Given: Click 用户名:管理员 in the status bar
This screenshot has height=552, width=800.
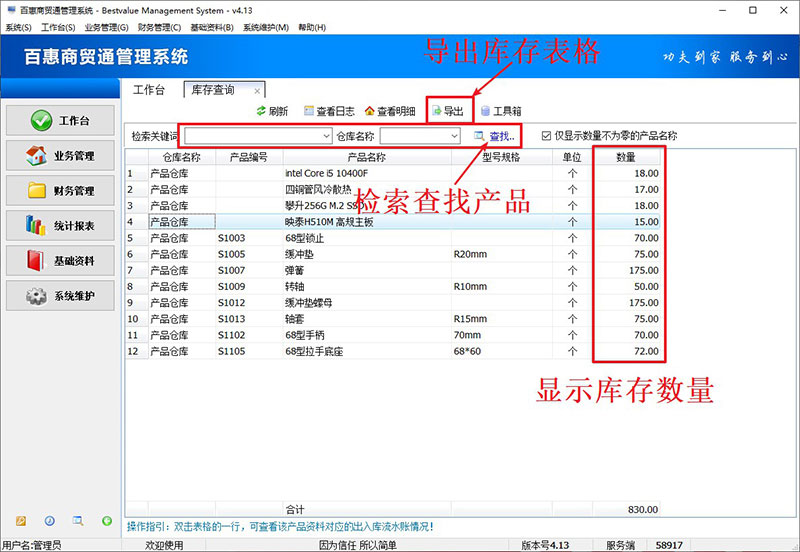Looking at the screenshot, I should [x=32, y=545].
